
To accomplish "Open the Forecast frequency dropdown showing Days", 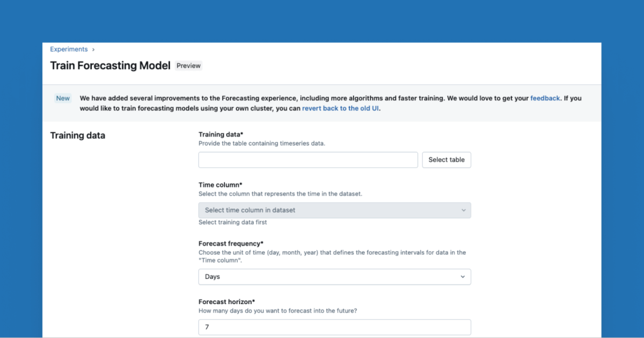I will [334, 277].
